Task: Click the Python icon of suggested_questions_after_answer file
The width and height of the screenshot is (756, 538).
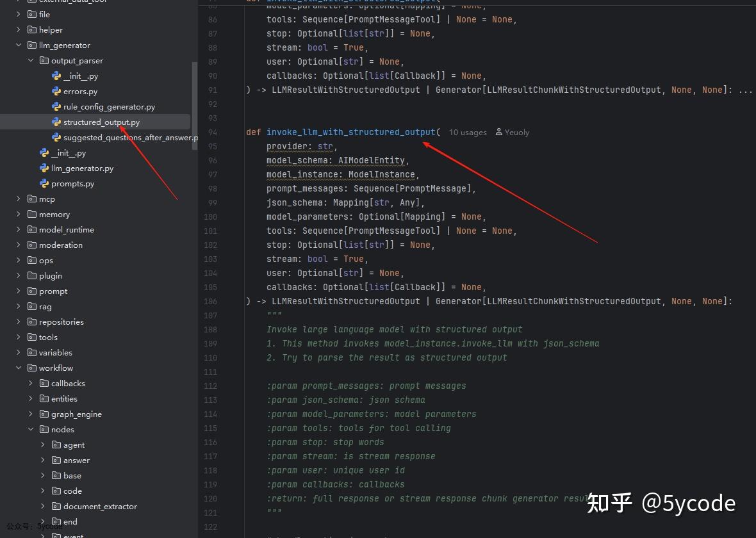Action: [56, 138]
